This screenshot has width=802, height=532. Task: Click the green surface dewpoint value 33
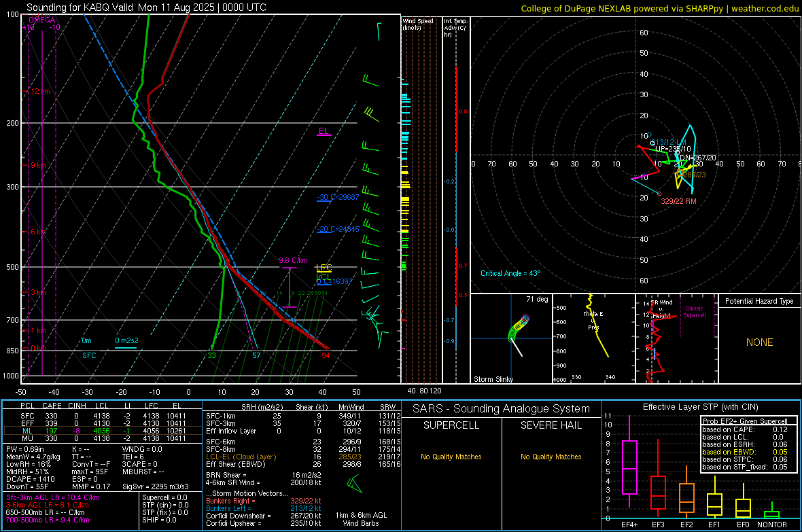tap(211, 355)
